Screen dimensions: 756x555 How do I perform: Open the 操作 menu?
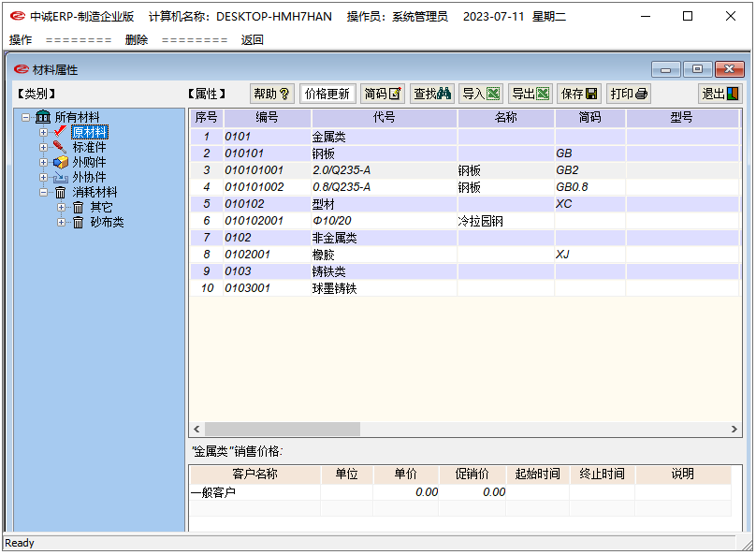[x=21, y=40]
